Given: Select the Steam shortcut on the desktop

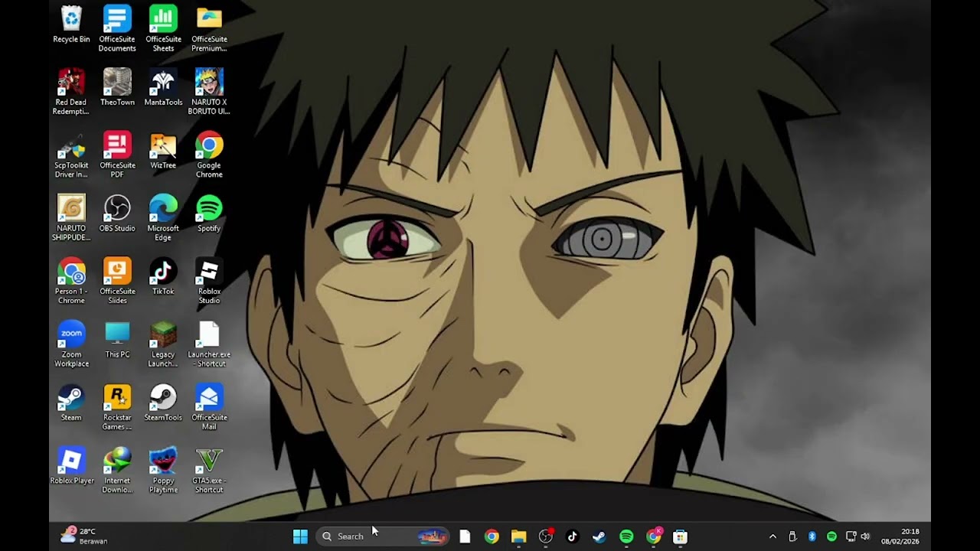Looking at the screenshot, I should click(x=71, y=403).
